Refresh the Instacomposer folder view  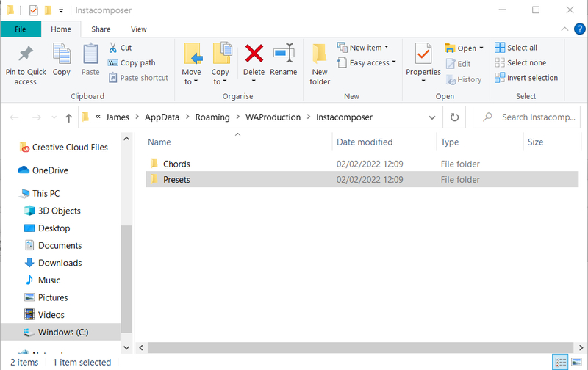[454, 117]
